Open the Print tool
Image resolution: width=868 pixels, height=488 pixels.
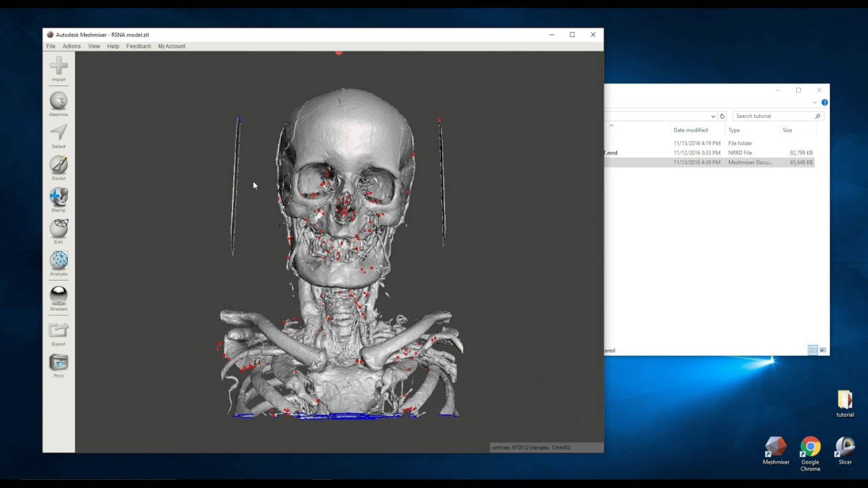tap(58, 366)
